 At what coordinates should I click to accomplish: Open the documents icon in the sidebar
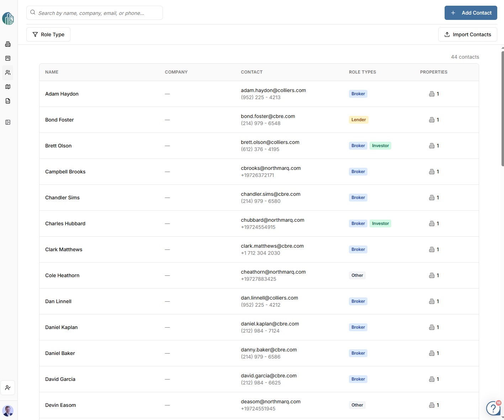pos(8,101)
